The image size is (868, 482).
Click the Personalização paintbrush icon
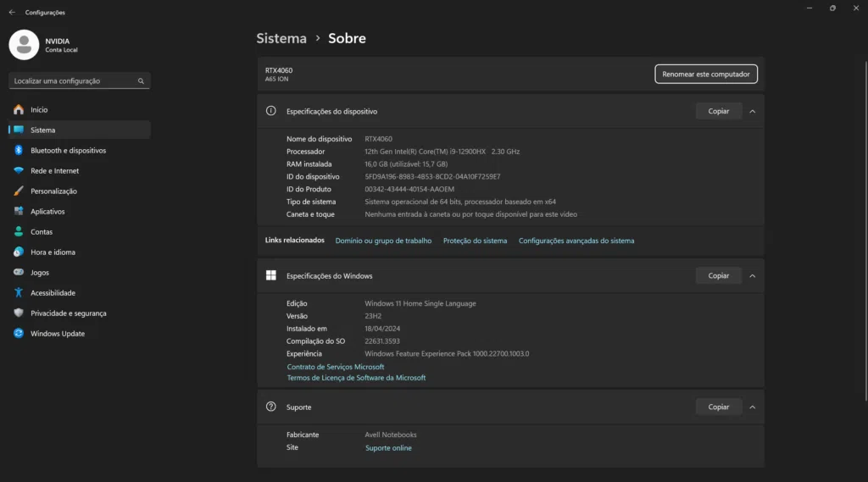19,191
